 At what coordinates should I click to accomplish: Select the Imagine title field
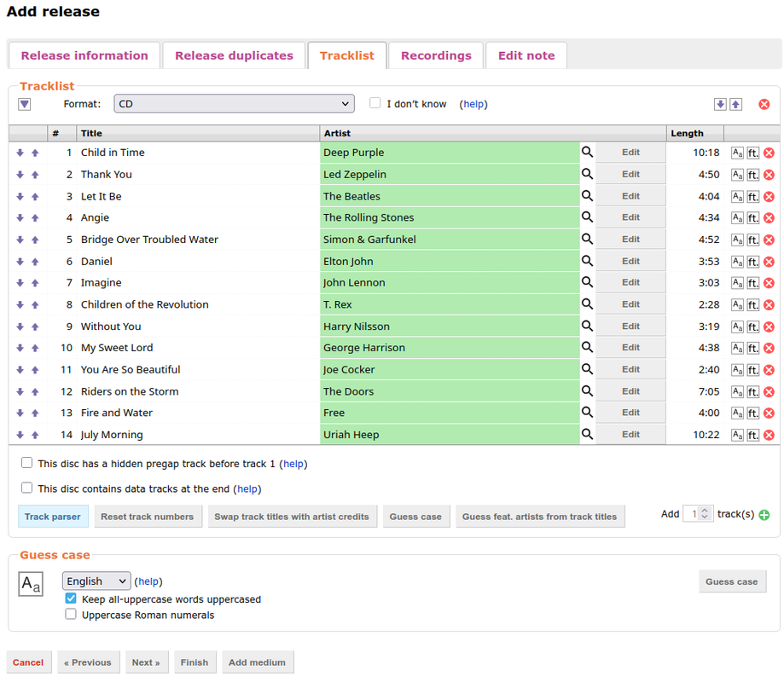tap(199, 283)
